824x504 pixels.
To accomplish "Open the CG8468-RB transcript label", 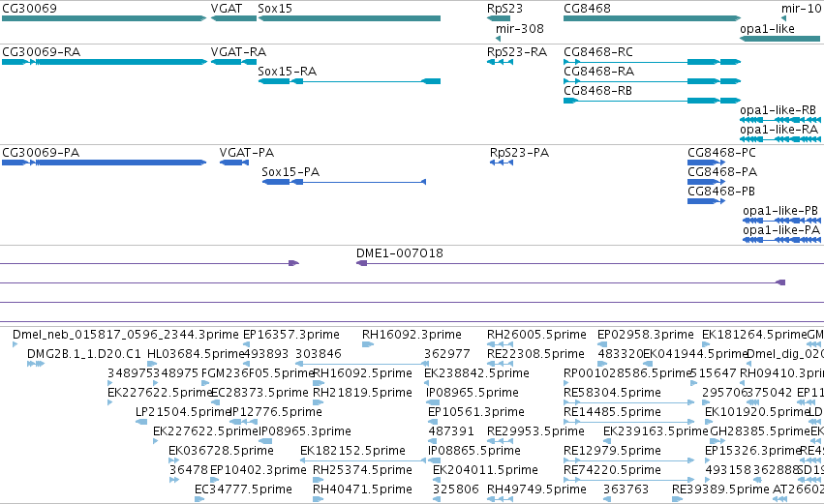I will tap(598, 91).
